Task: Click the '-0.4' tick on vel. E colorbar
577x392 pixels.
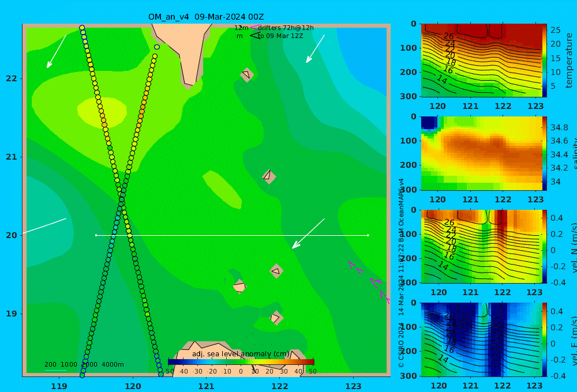Action: point(559,376)
